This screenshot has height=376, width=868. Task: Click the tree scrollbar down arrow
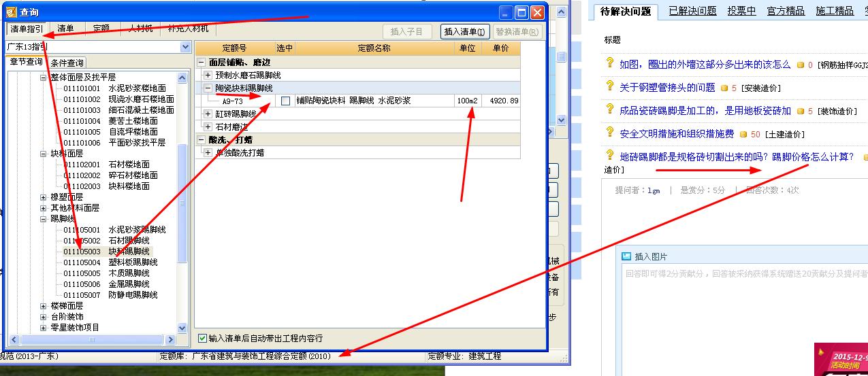point(182,328)
